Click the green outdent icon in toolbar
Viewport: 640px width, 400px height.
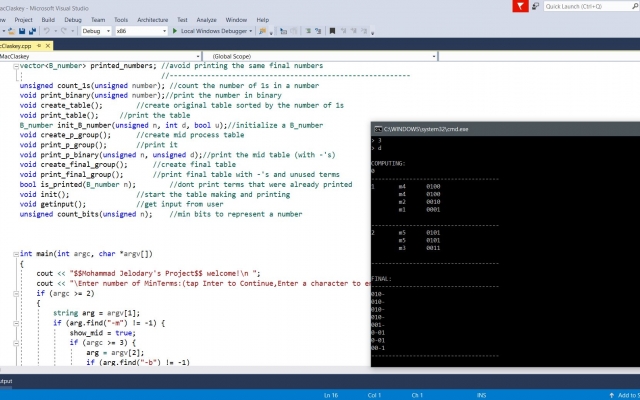click(x=308, y=31)
